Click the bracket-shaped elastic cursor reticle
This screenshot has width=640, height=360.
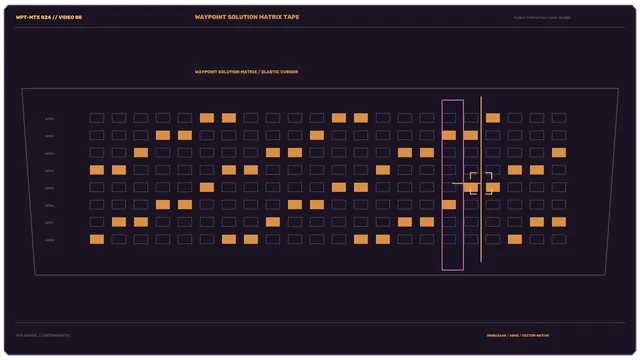click(481, 183)
